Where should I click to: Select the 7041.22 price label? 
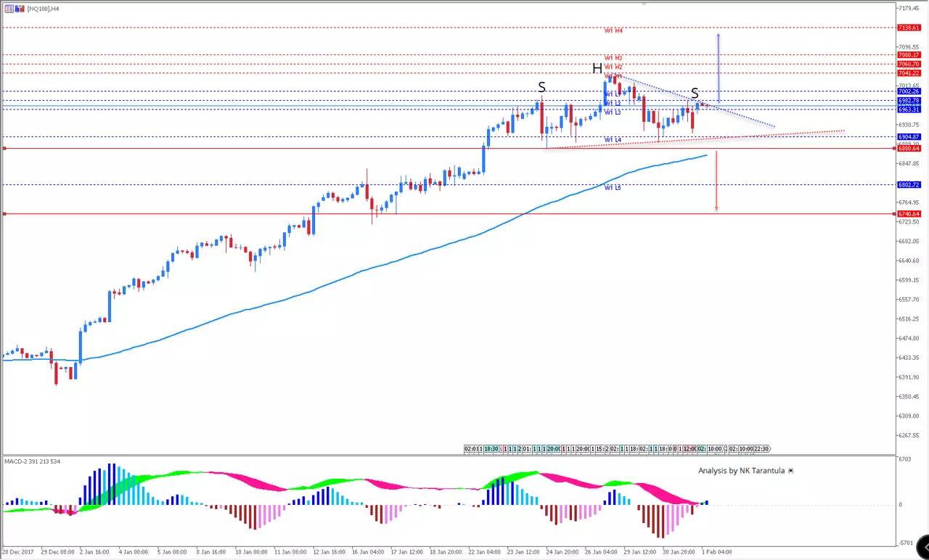909,73
